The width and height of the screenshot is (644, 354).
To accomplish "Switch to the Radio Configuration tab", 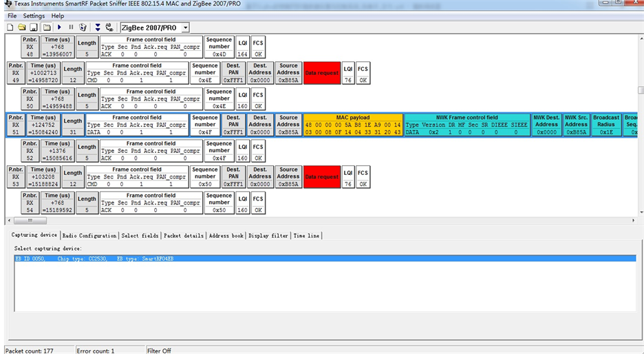I will click(x=89, y=236).
